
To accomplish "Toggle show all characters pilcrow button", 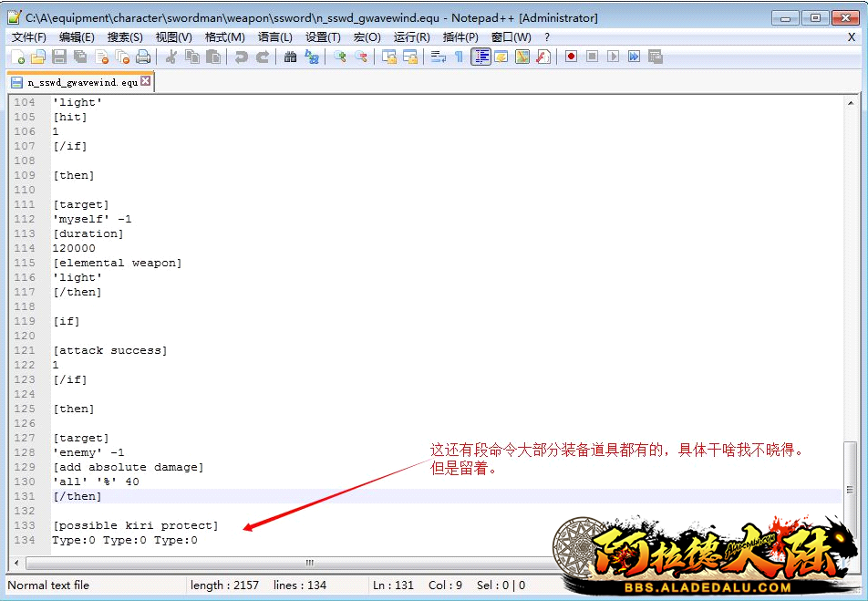I will (459, 57).
